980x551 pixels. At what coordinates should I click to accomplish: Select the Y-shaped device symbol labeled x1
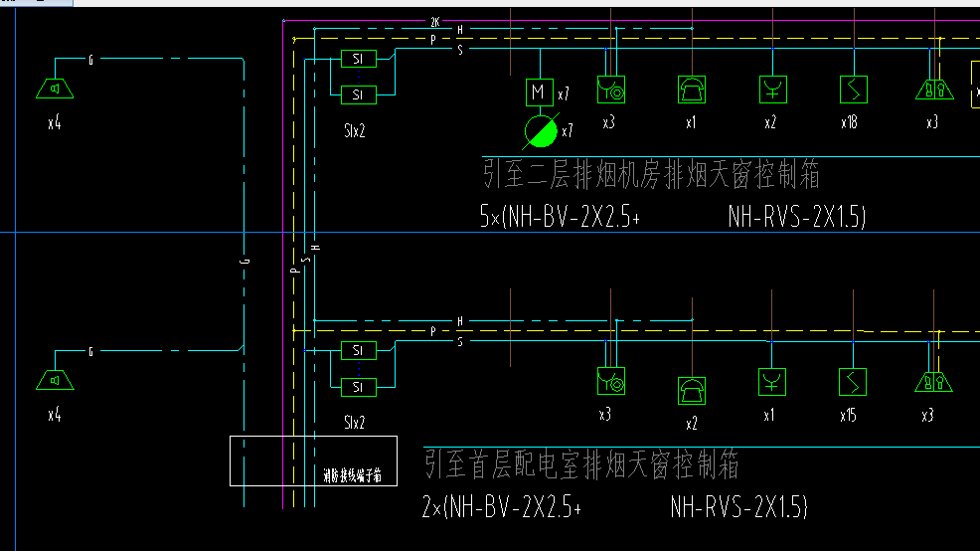pos(772,382)
